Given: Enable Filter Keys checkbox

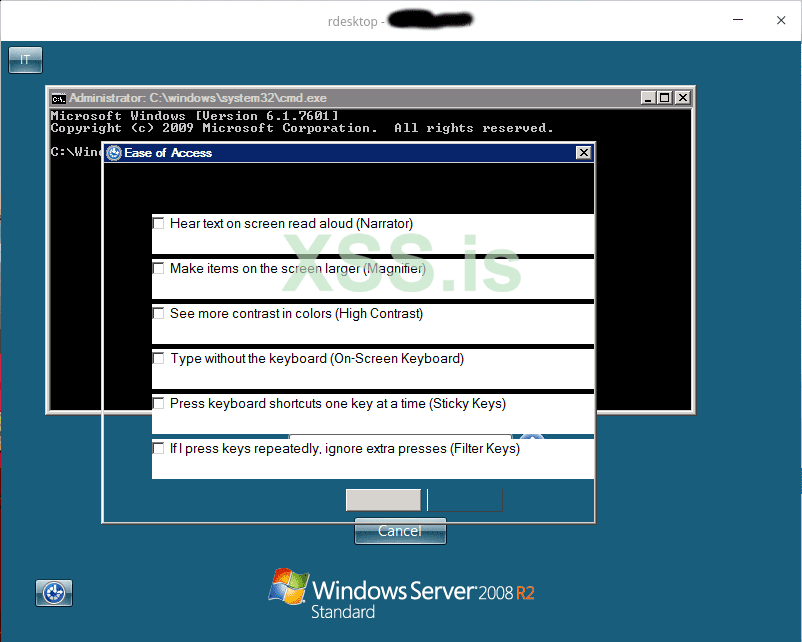Looking at the screenshot, I should (159, 449).
